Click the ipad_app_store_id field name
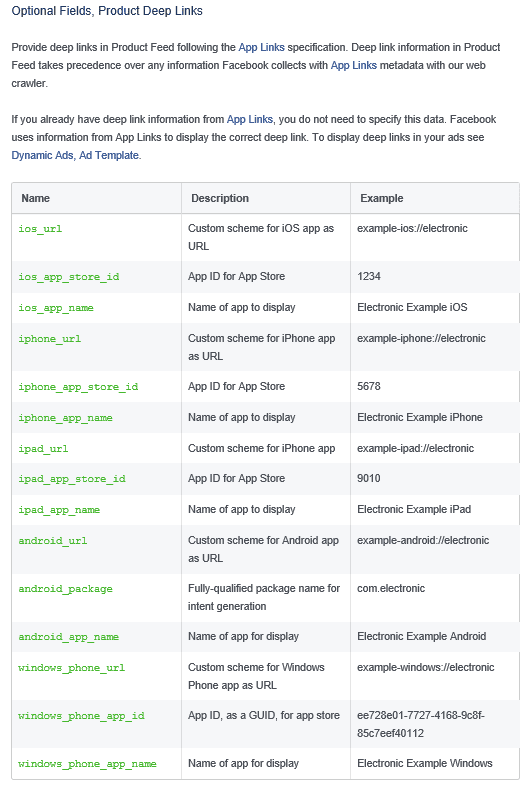Screen dimensions: 530x785 (72, 479)
